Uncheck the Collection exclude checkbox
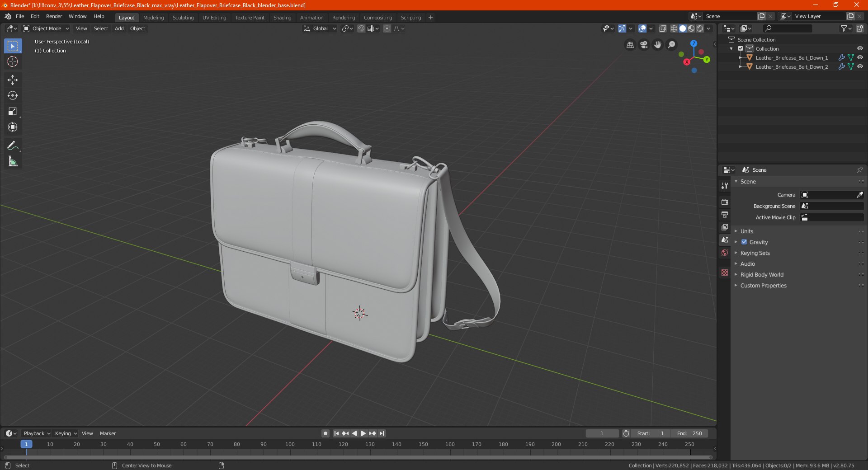The width and height of the screenshot is (868, 470). tap(741, 48)
